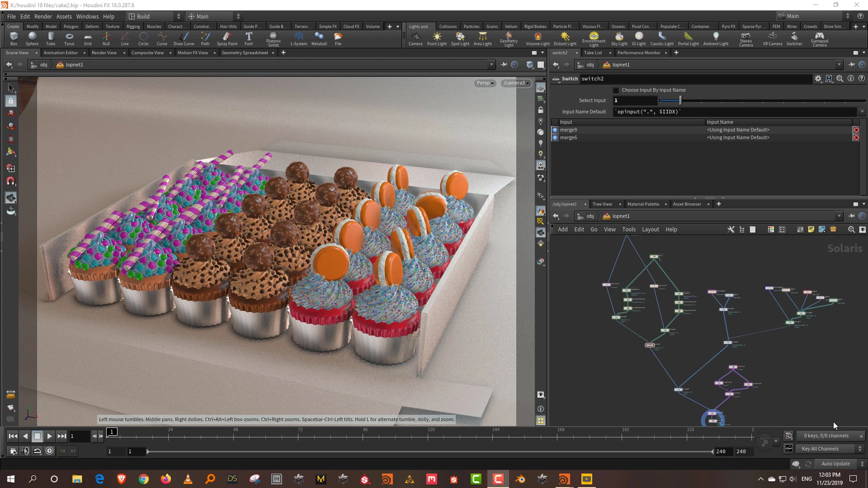This screenshot has width=868, height=488.
Task: Open the /camera3 camera selector
Action: pyautogui.click(x=515, y=83)
